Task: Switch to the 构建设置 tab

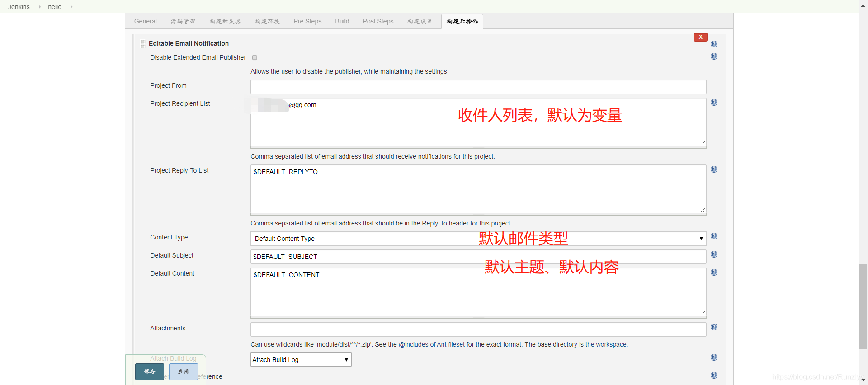Action: tap(420, 21)
